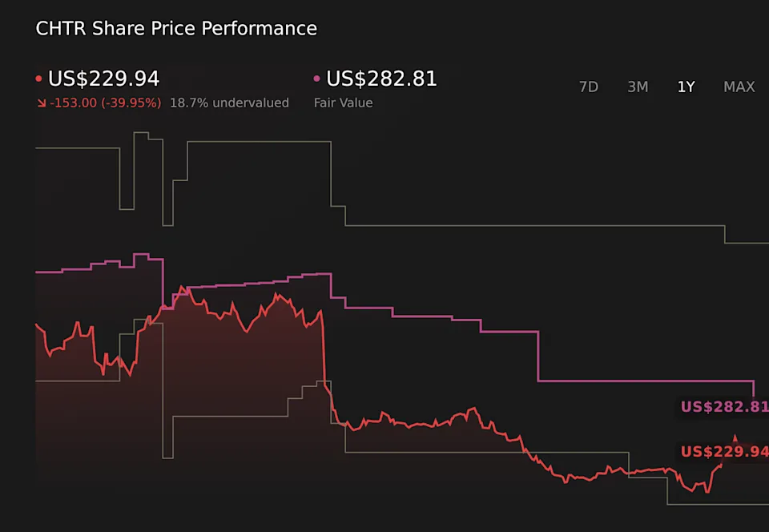The height and width of the screenshot is (532, 769).
Task: Click the 'Fair Value' label
Action: [x=343, y=103]
